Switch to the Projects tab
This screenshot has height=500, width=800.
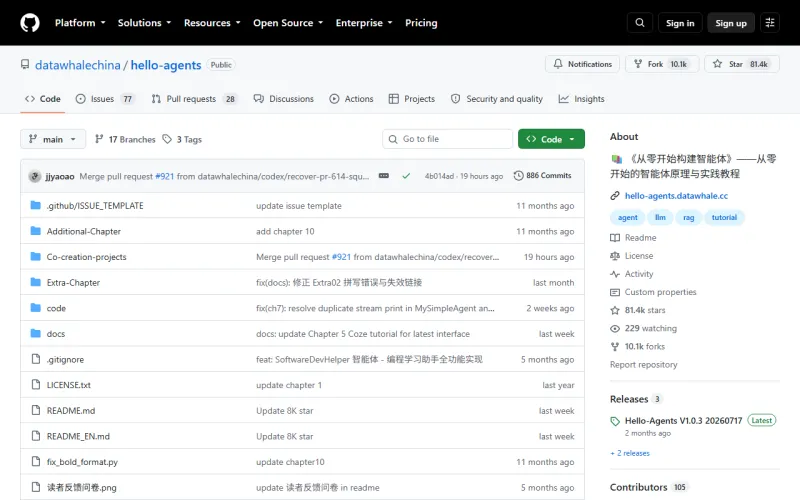pos(412,98)
